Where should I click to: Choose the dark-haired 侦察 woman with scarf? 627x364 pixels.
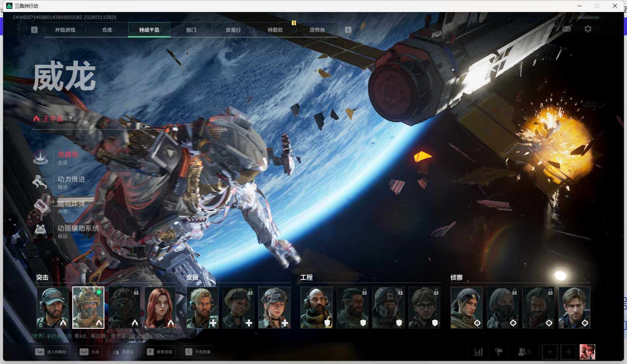[466, 307]
